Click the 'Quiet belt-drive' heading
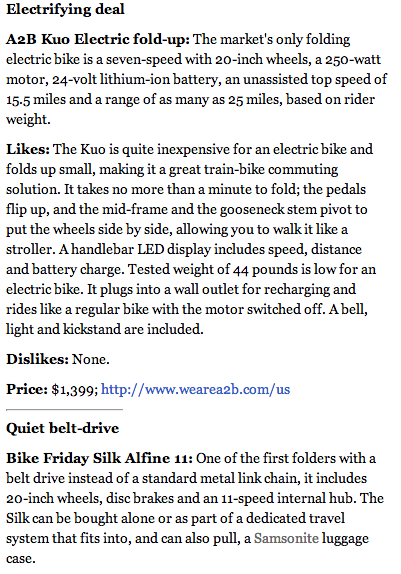401x574 pixels. coord(63,428)
